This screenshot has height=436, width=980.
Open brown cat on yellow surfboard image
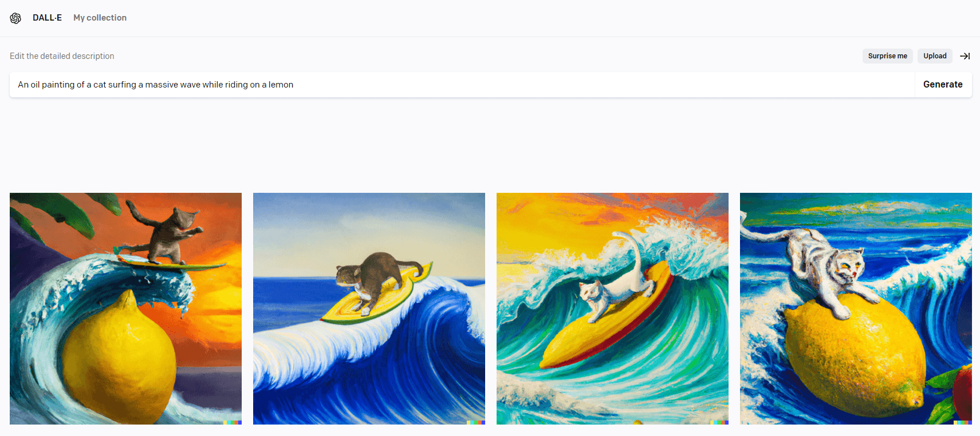point(369,308)
